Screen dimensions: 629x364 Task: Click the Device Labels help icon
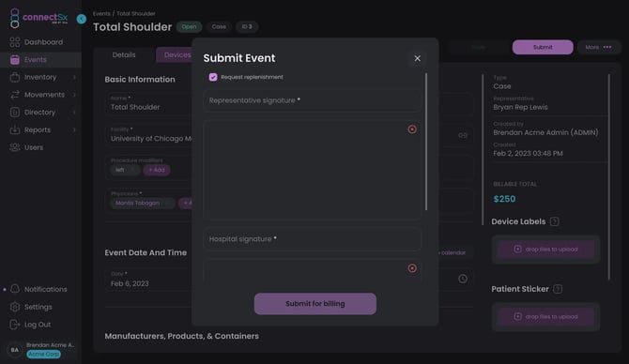pos(555,221)
